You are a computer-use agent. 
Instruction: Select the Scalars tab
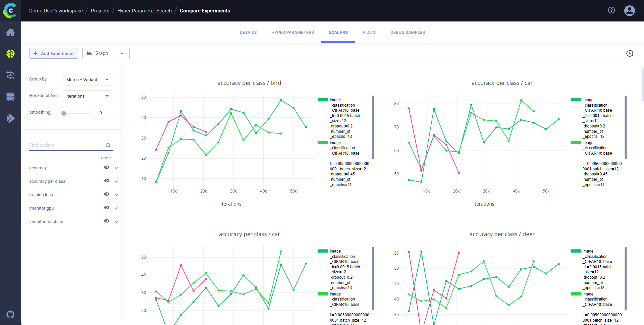(338, 33)
